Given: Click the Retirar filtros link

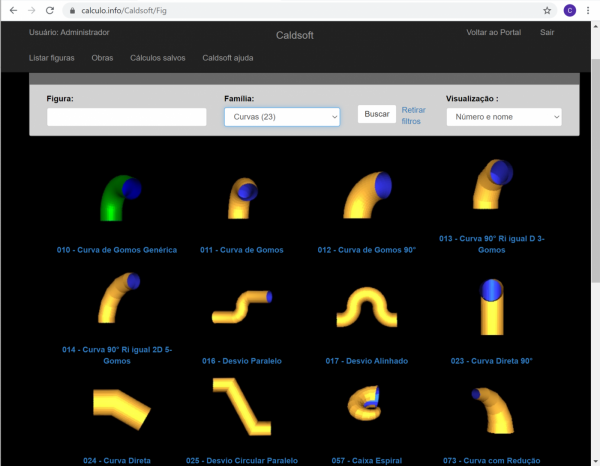Looking at the screenshot, I should 412,115.
